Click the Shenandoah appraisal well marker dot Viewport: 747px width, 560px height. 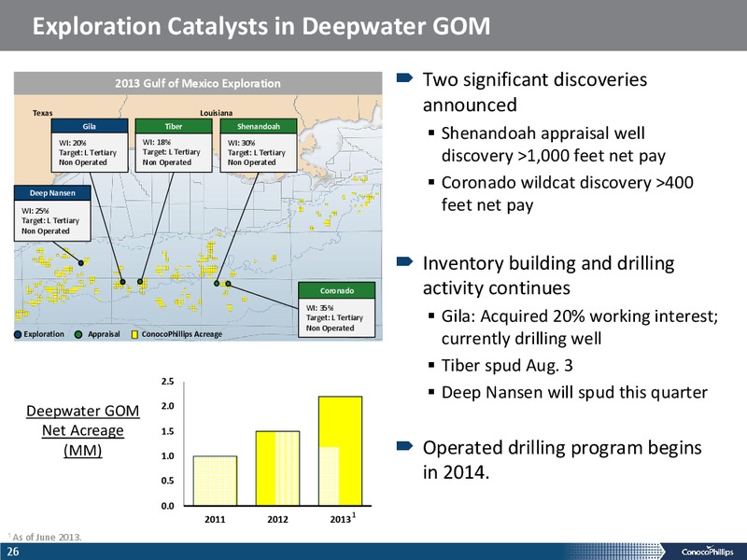coord(217,284)
